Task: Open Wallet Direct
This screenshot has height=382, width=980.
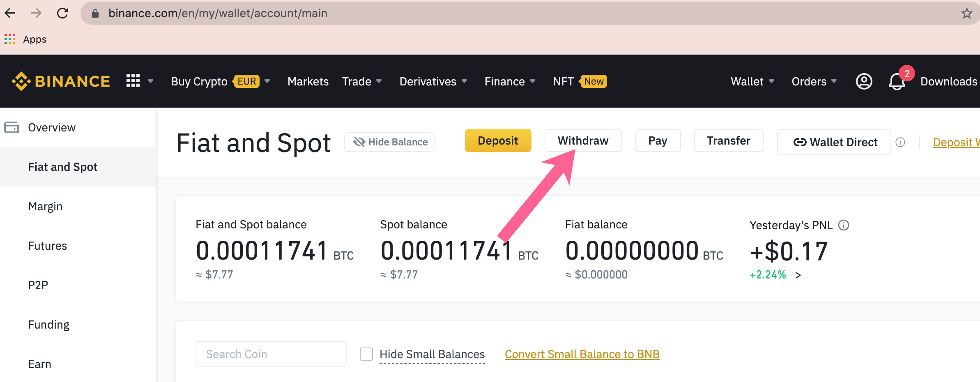Action: click(834, 142)
